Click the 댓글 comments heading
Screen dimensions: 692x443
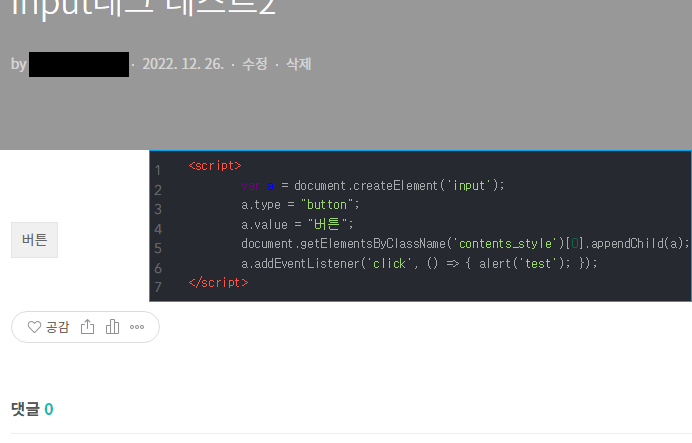25,409
